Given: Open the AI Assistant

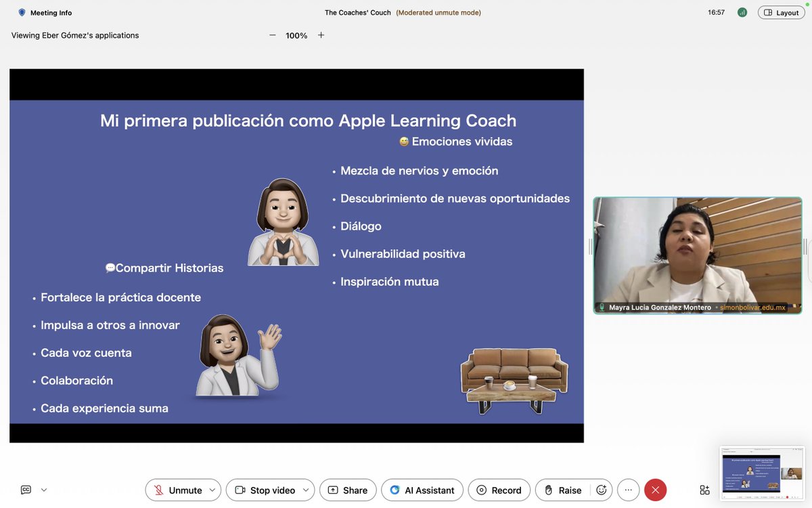Looking at the screenshot, I should (422, 490).
